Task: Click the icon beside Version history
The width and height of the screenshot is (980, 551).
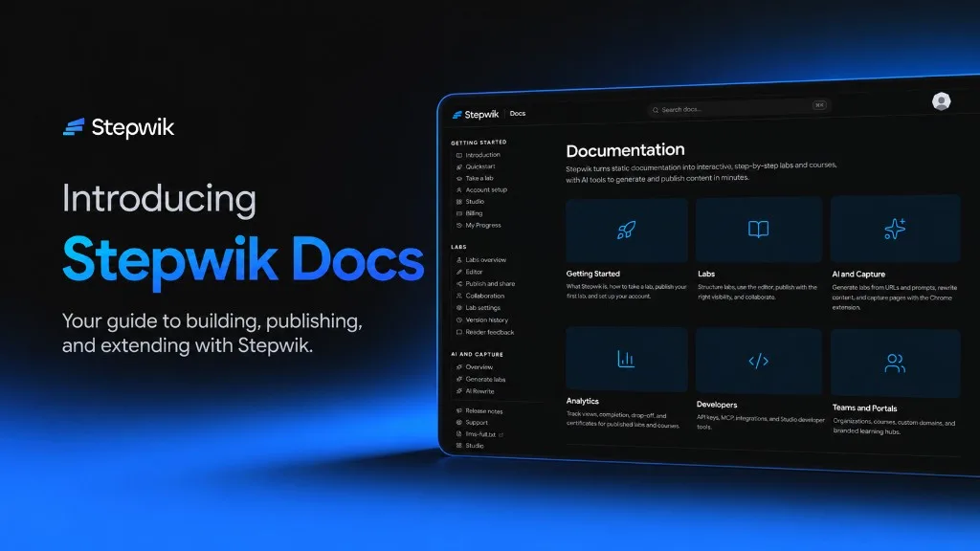Action: 458,320
